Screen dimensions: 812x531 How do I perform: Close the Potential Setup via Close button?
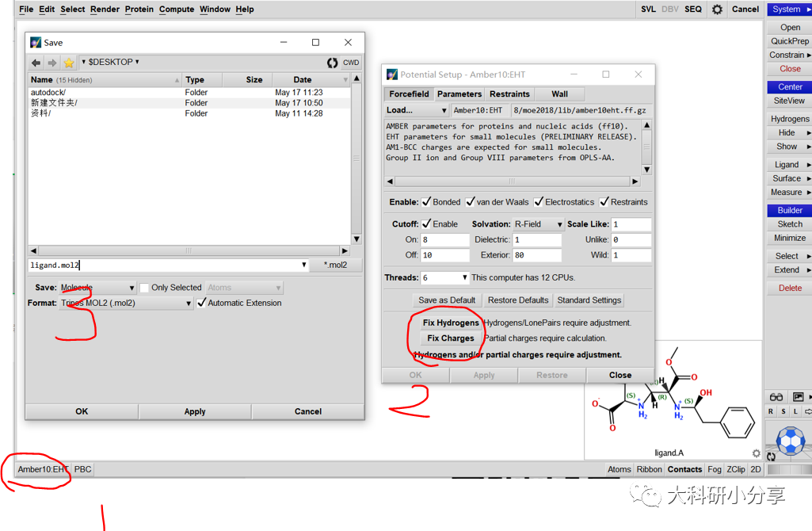(619, 375)
